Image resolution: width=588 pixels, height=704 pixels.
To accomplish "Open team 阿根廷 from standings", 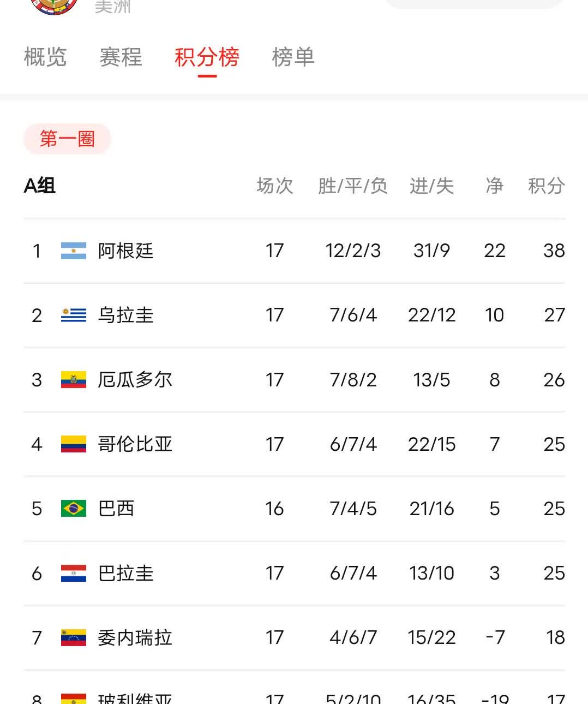I will point(125,250).
